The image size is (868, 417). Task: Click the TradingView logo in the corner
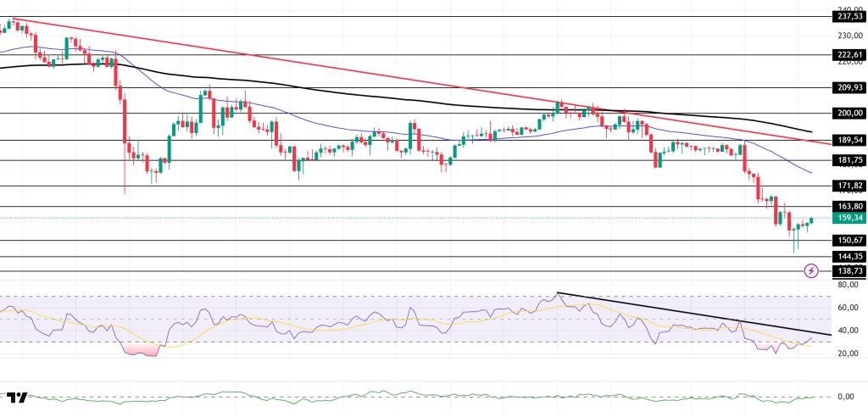pos(16,397)
